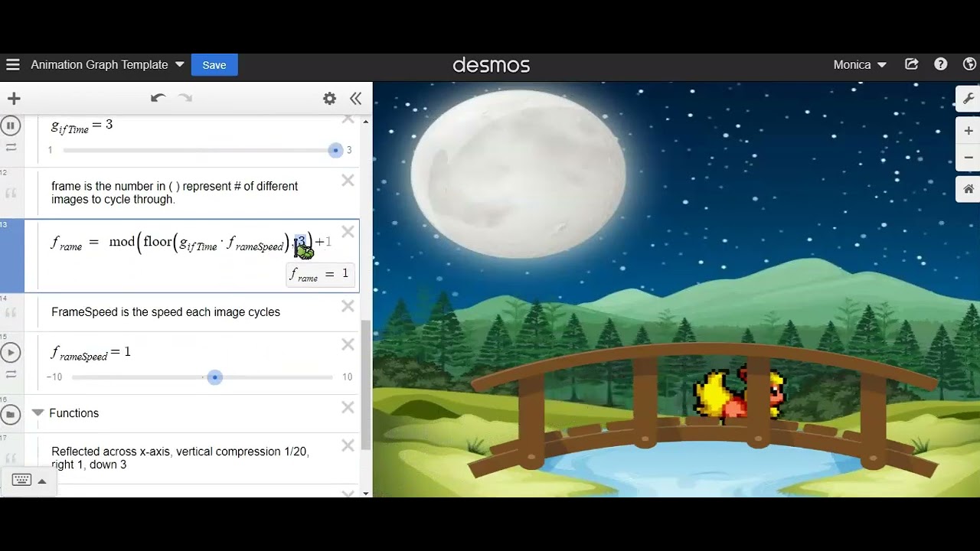Open the hamburger menu
Viewport: 980px width, 551px height.
(12, 65)
